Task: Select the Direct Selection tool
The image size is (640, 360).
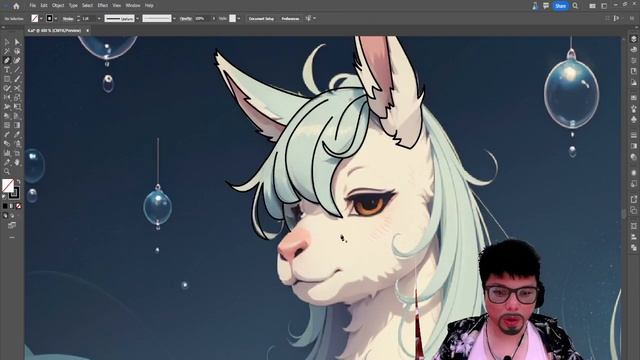Action: pos(17,42)
